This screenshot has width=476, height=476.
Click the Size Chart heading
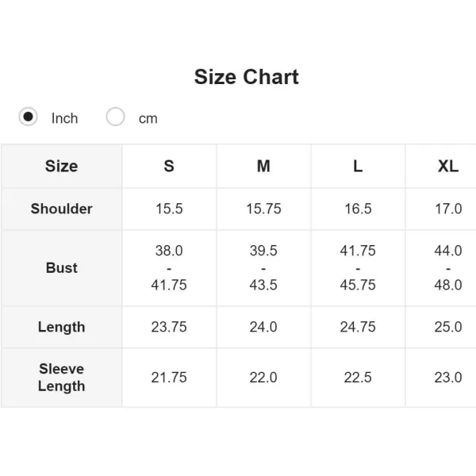(247, 77)
